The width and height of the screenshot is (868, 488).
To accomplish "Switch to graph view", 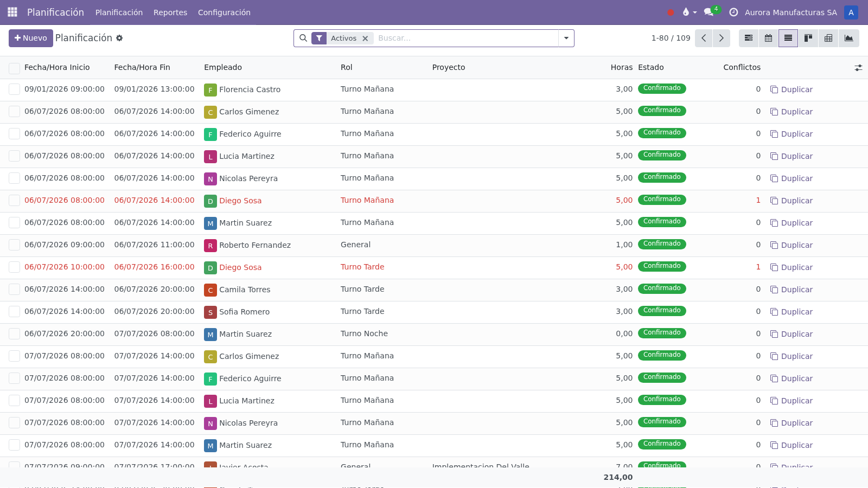I will click(849, 38).
